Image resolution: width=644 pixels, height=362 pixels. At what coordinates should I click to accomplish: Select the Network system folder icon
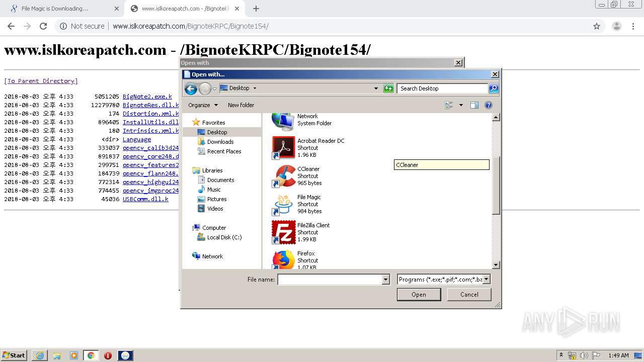283,121
